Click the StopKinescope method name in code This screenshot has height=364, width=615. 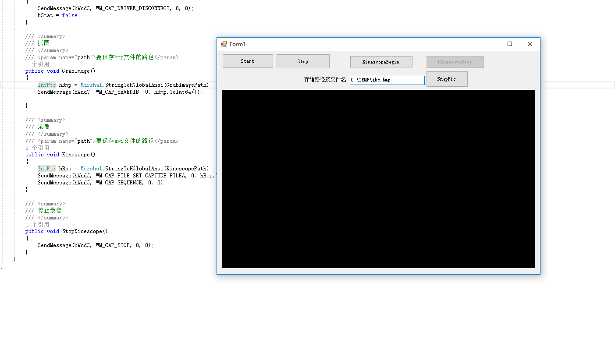82,231
